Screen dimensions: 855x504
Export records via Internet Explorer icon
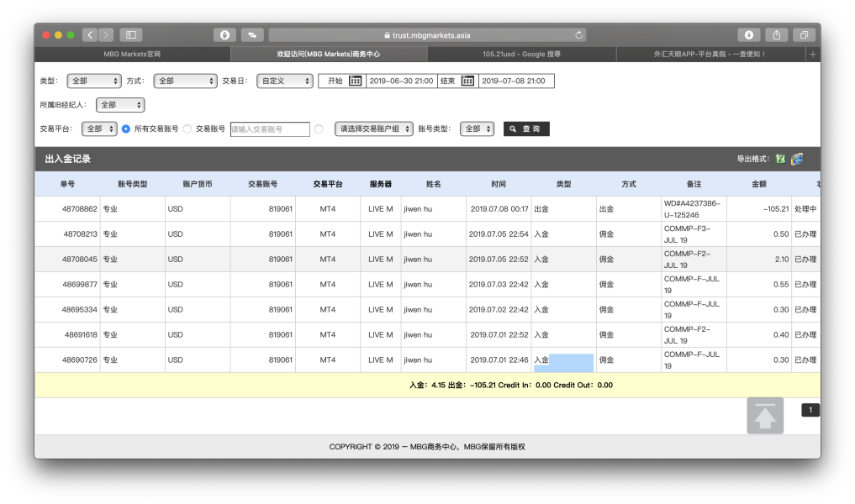[796, 159]
